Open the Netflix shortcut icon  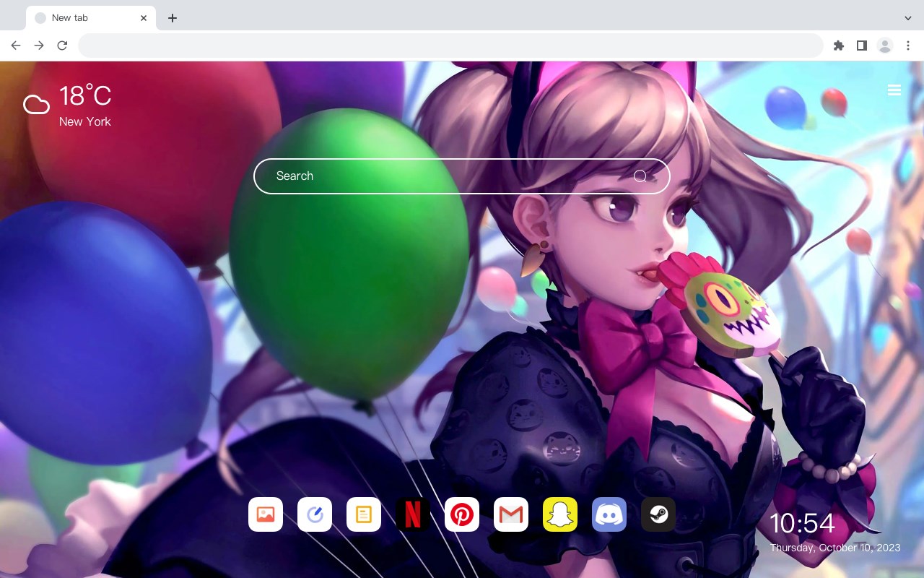(413, 514)
